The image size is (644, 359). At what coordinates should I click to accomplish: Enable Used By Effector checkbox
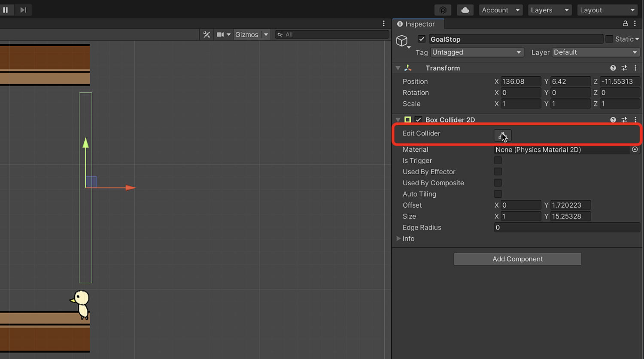click(x=498, y=172)
